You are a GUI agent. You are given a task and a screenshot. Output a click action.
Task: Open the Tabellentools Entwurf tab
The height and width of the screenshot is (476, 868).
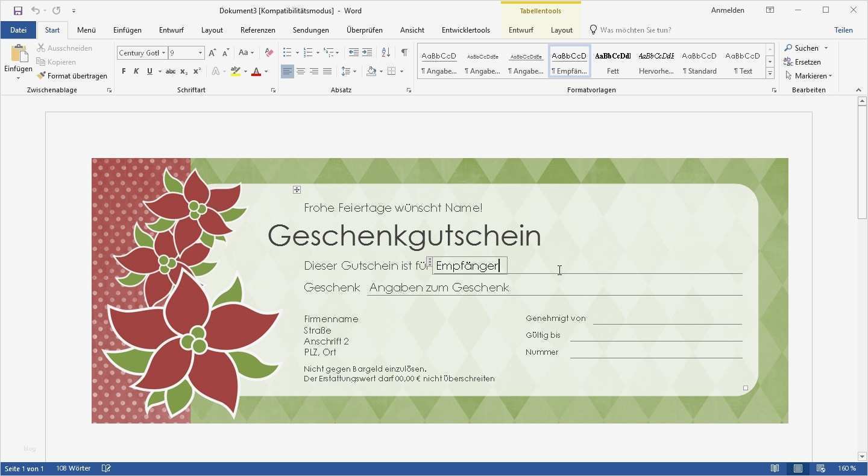click(x=520, y=30)
